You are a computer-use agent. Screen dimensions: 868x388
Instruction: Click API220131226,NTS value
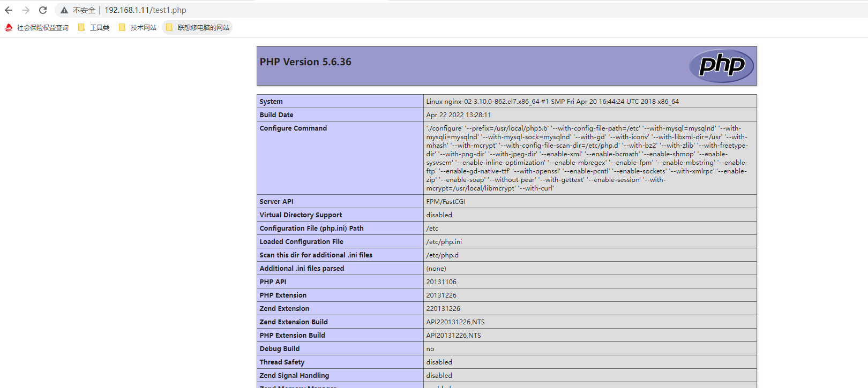pos(455,322)
